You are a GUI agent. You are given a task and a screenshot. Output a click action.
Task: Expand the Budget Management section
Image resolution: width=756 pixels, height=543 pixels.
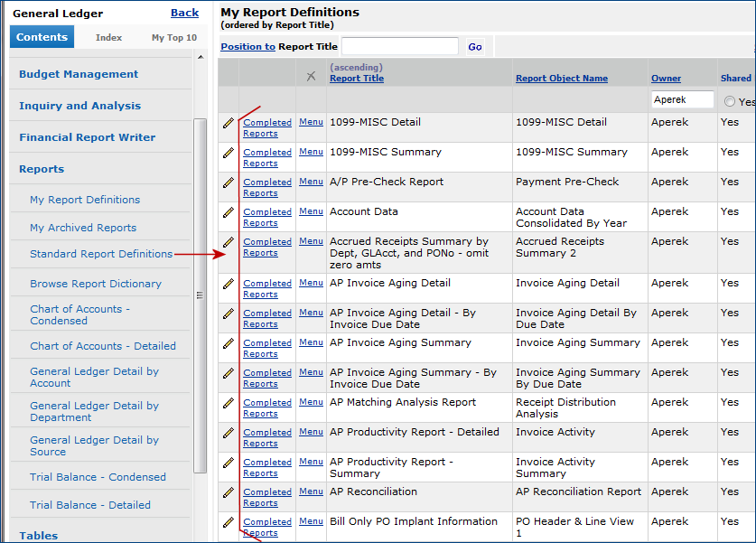tap(79, 74)
